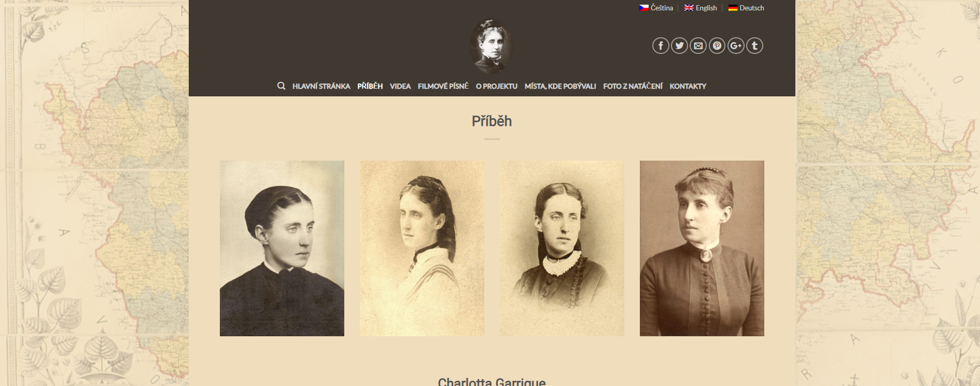Select the Příběh menu item
Viewport: 980px width, 386px height.
(370, 86)
